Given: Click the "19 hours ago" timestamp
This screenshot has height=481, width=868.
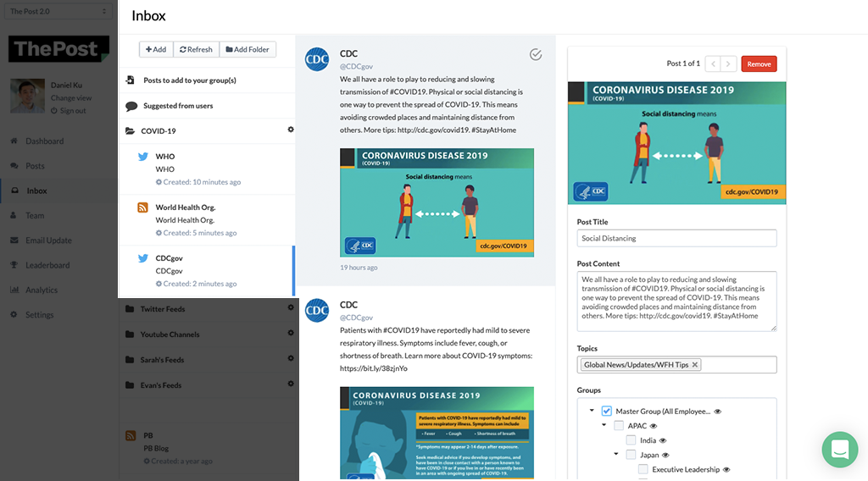Looking at the screenshot, I should tap(359, 268).
